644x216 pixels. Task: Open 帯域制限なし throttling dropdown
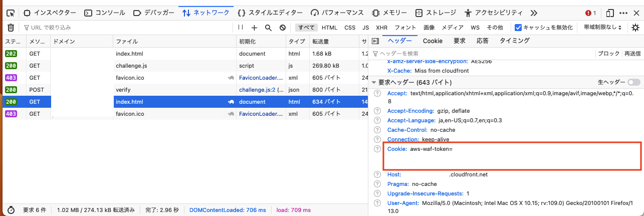coord(602,28)
